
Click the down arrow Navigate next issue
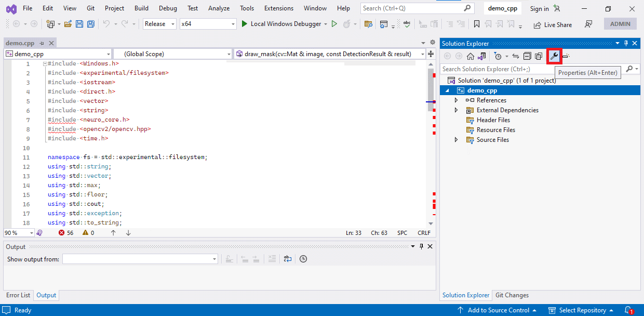coord(128,233)
